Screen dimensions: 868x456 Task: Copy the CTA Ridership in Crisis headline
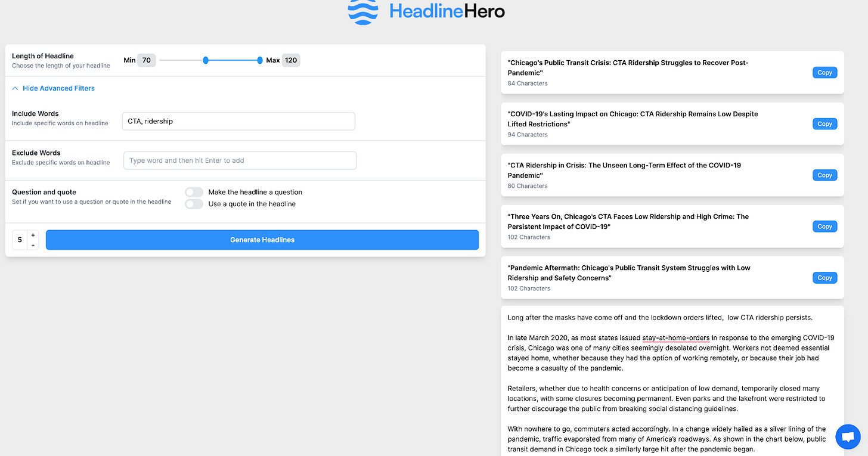824,175
